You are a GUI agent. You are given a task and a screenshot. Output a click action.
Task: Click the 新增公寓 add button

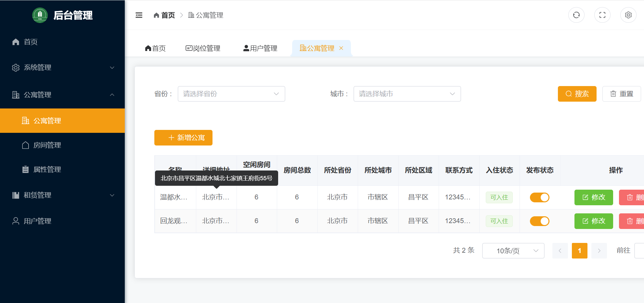pyautogui.click(x=183, y=138)
